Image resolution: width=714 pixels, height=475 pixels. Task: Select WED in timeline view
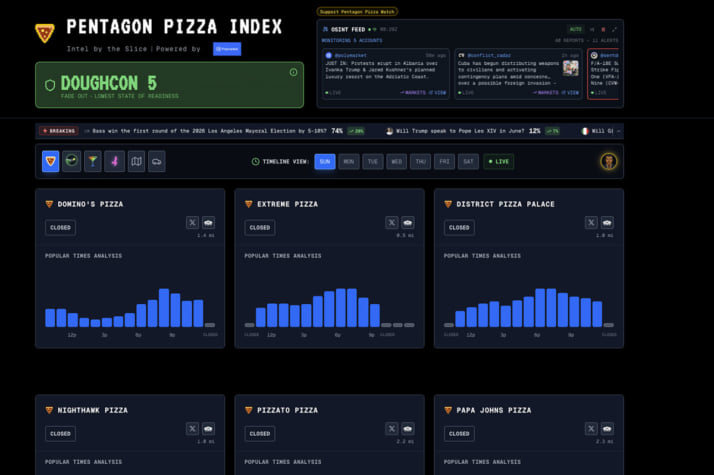click(x=397, y=161)
